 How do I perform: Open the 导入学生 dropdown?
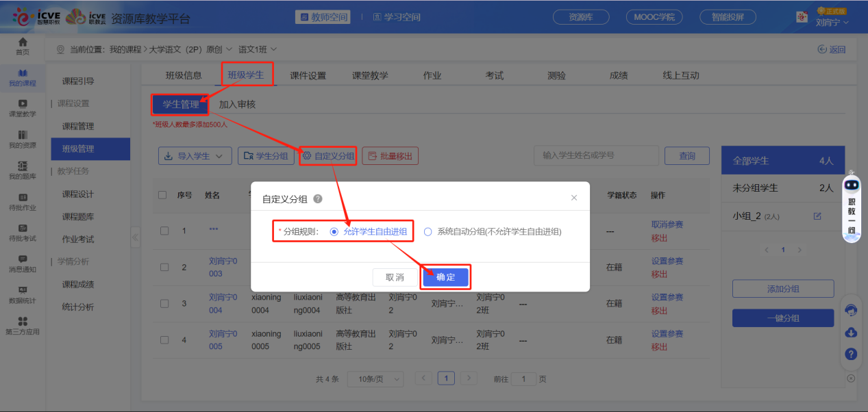point(195,155)
